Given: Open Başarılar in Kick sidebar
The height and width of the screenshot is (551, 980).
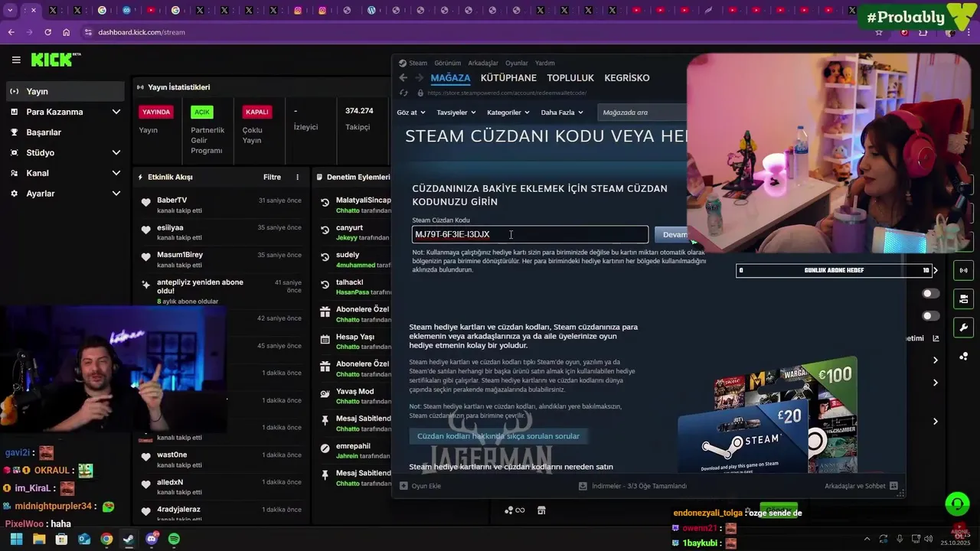Looking at the screenshot, I should 65,132.
